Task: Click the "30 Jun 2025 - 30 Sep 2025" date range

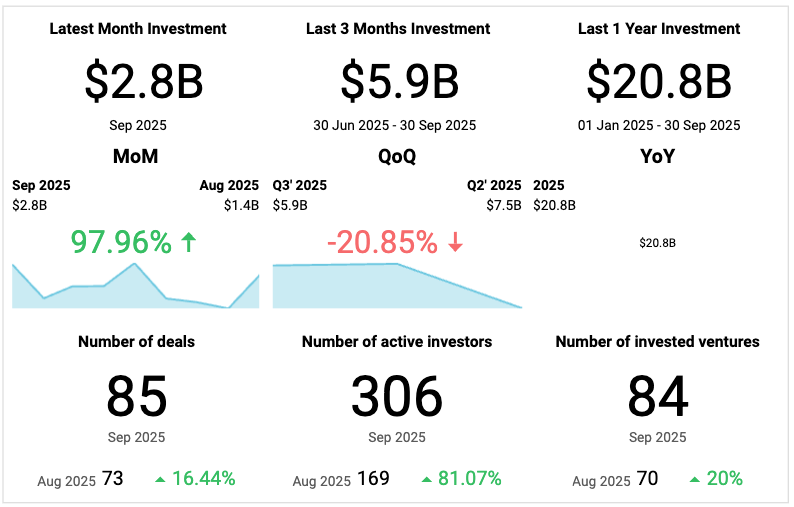Action: [x=397, y=126]
